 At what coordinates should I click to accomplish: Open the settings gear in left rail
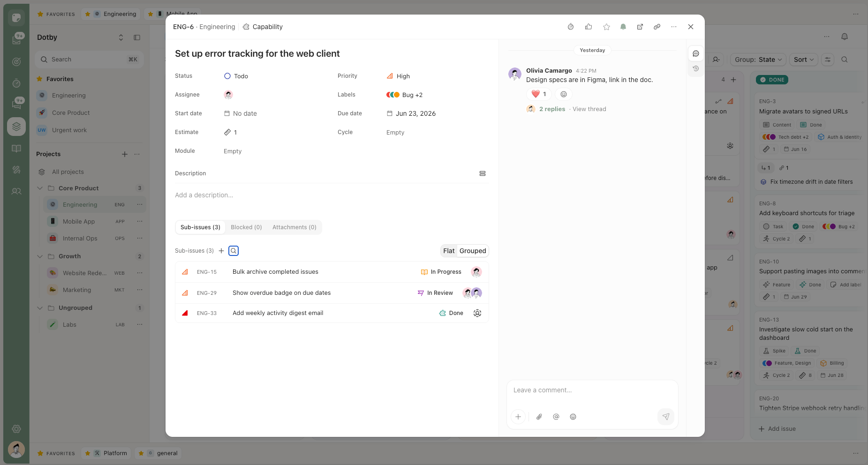tap(16, 429)
